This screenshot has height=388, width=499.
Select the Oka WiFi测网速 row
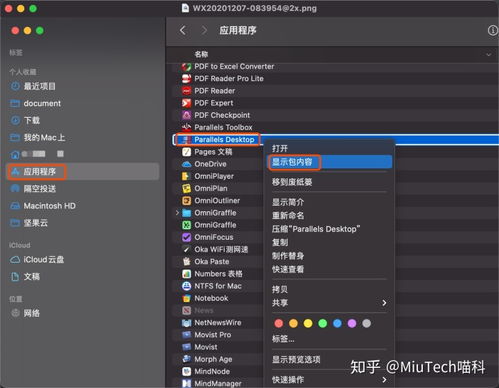coord(219,249)
